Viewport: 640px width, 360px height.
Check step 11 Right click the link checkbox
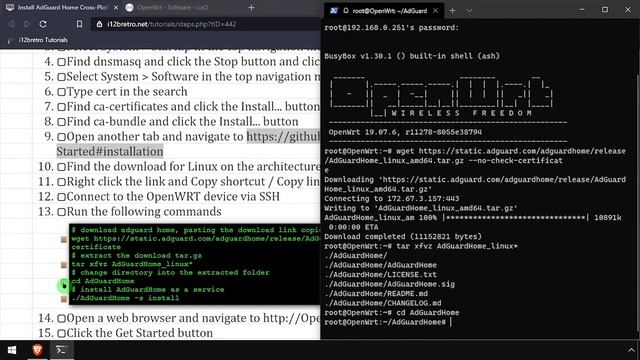(61, 182)
